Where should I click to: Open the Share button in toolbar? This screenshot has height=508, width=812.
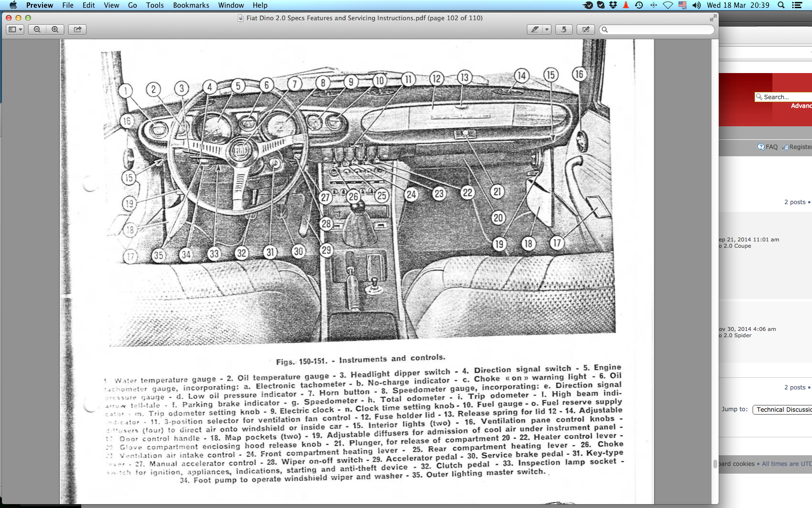pos(77,30)
